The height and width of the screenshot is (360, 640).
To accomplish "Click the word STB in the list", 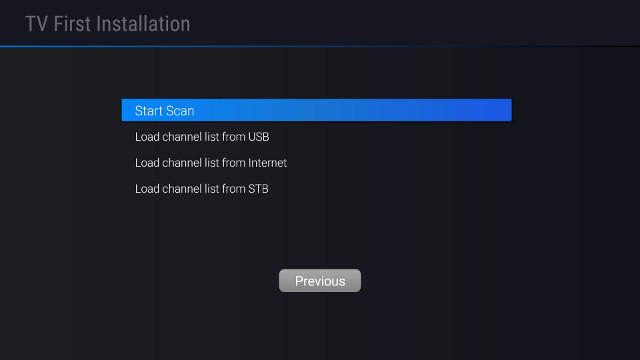I will click(x=258, y=189).
